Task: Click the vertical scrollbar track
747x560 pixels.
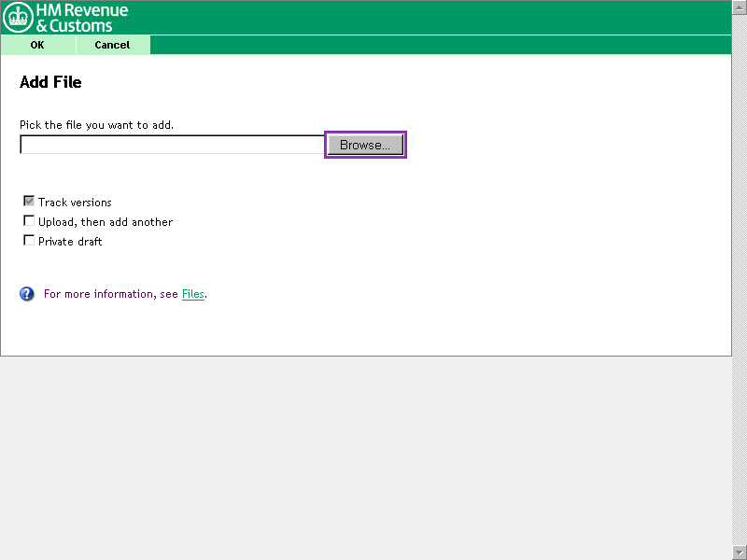Action: click(x=740, y=280)
